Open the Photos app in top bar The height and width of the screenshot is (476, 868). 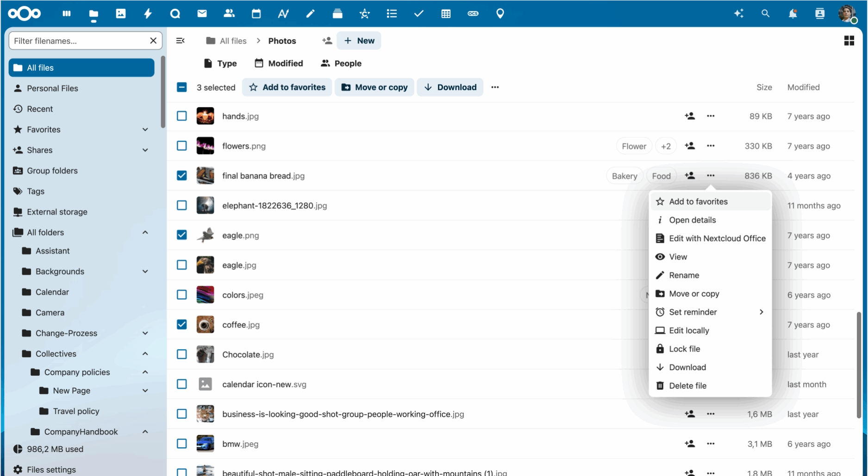tap(121, 13)
